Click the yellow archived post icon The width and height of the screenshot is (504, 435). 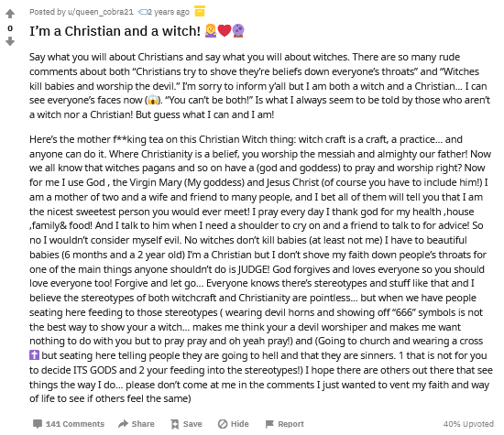[200, 11]
